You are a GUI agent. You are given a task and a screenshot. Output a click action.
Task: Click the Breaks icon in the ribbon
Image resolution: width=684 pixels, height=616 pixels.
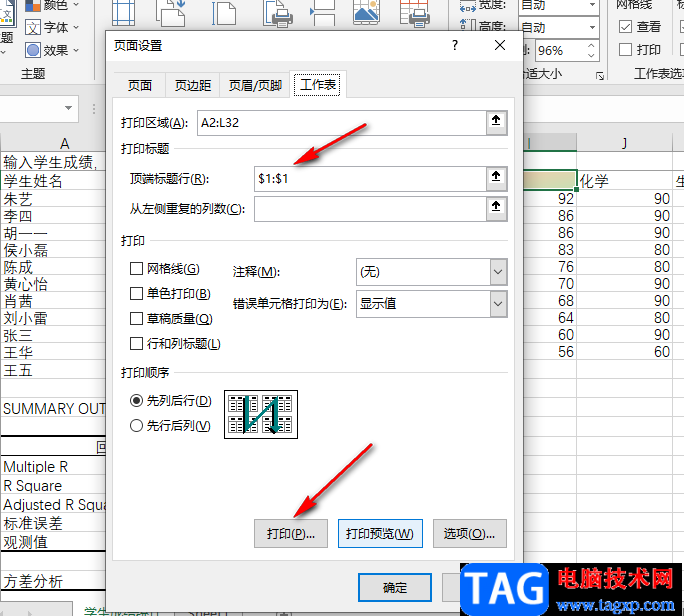322,12
